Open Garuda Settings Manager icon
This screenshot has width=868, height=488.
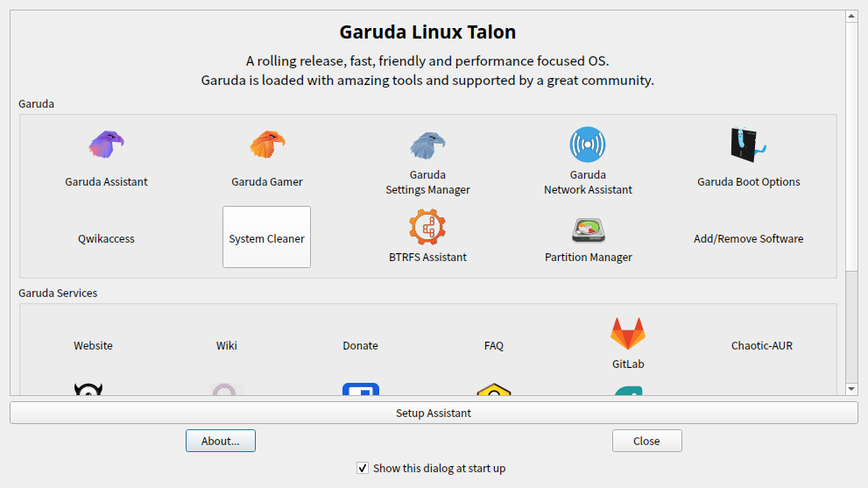pyautogui.click(x=427, y=145)
